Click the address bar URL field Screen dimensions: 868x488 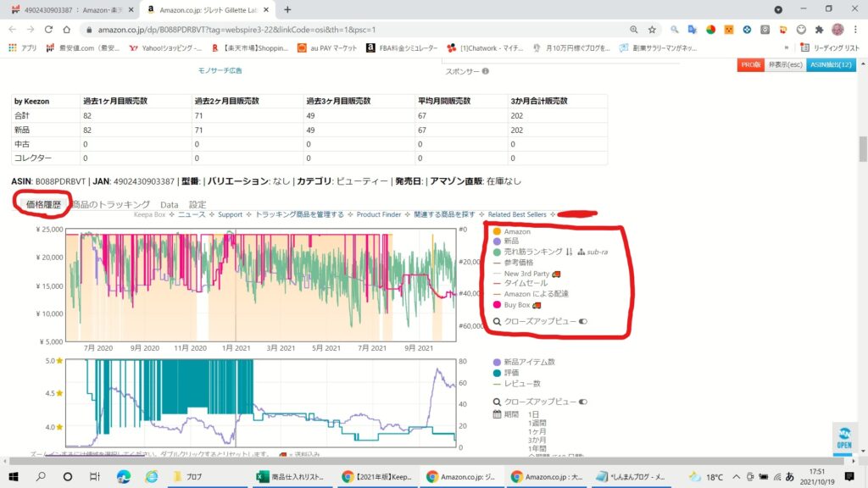click(354, 30)
